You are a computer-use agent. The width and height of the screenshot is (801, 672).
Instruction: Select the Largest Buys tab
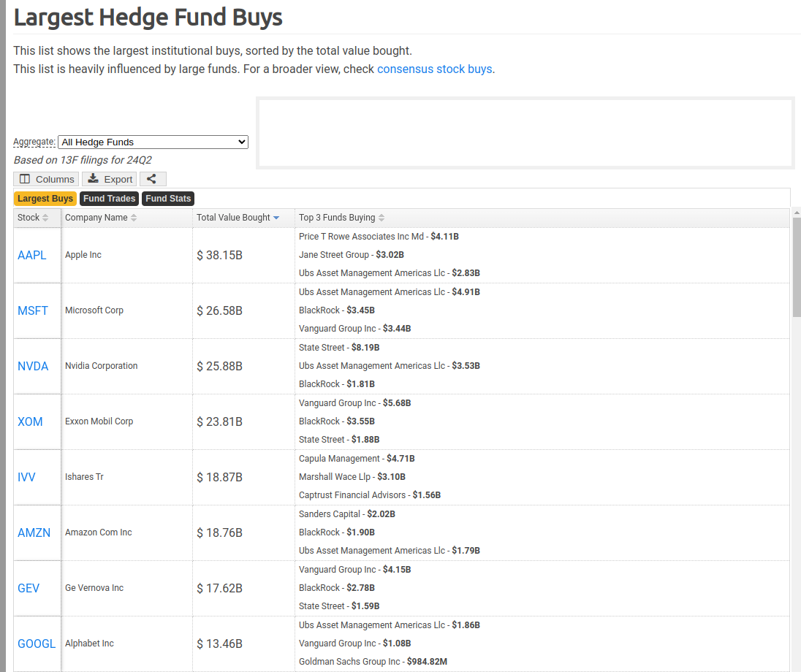45,199
